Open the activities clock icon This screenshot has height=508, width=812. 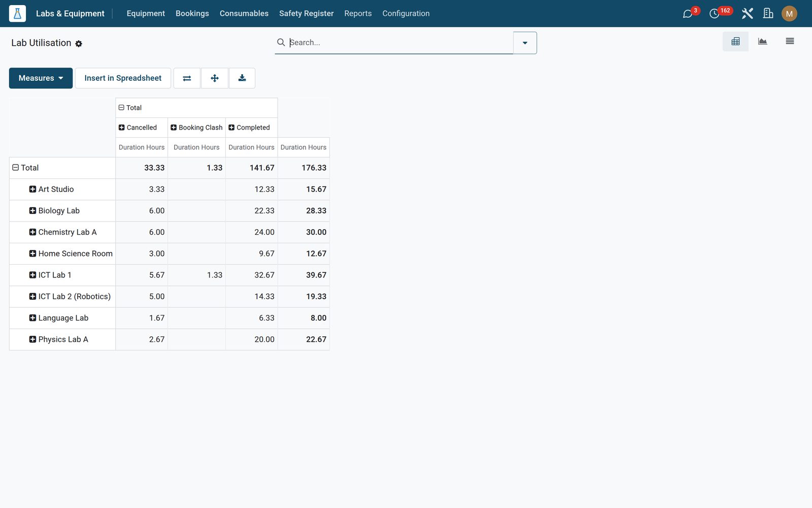pyautogui.click(x=715, y=14)
